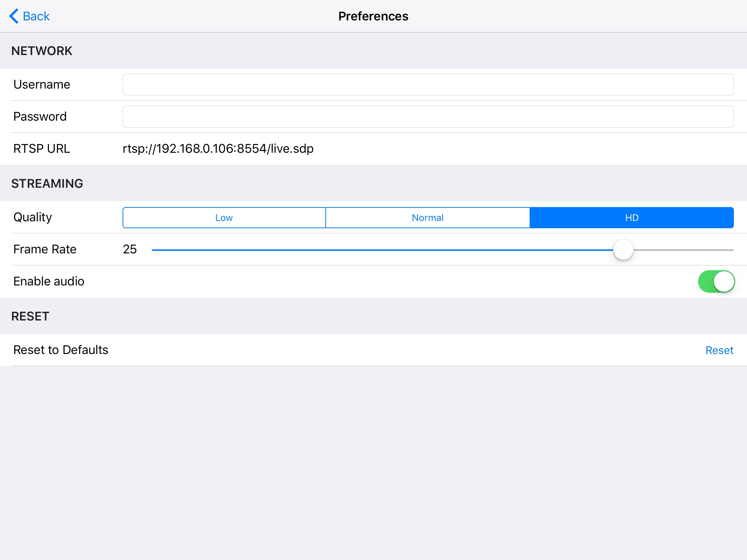
Task: Select the RTSP URL address text
Action: 218,149
